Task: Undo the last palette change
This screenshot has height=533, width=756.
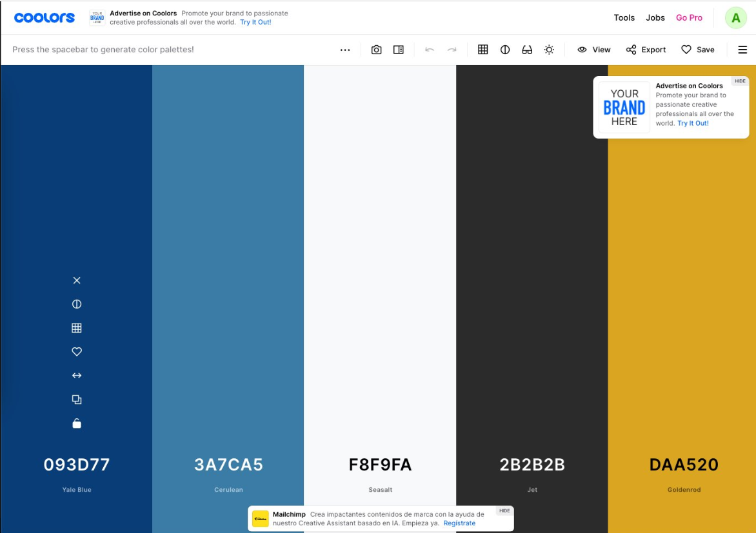Action: [x=429, y=49]
